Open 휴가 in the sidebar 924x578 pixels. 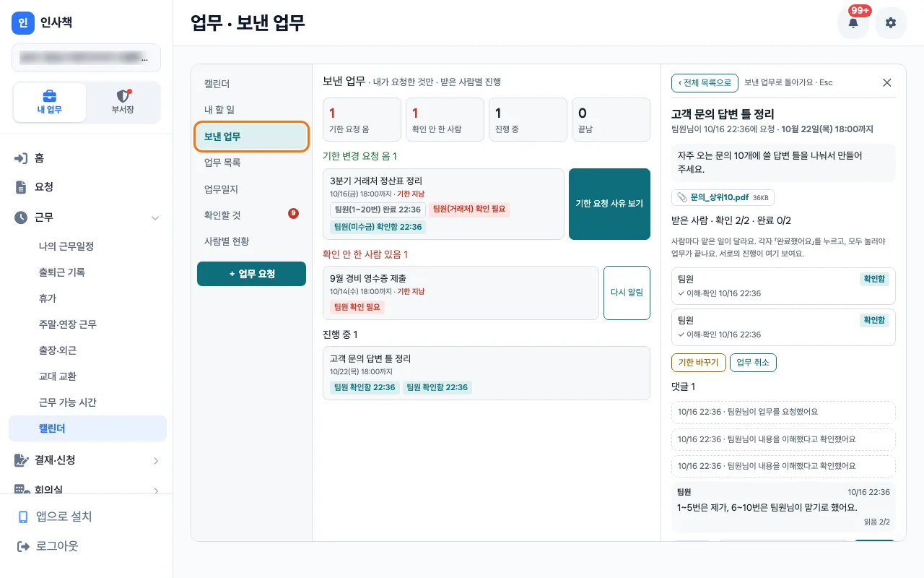click(87, 298)
